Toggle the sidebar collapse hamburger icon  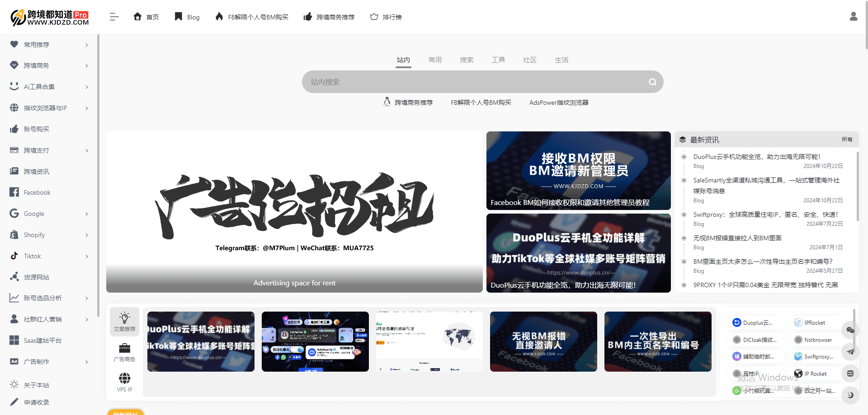point(114,17)
